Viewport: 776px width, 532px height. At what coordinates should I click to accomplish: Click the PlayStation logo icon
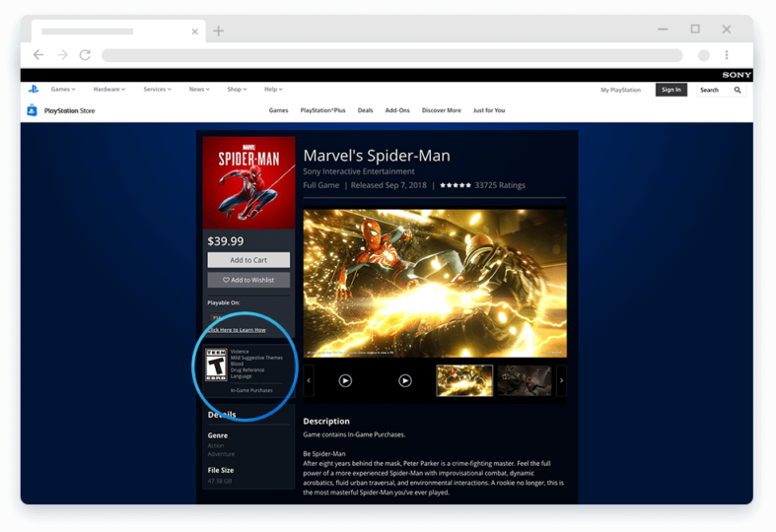34,89
